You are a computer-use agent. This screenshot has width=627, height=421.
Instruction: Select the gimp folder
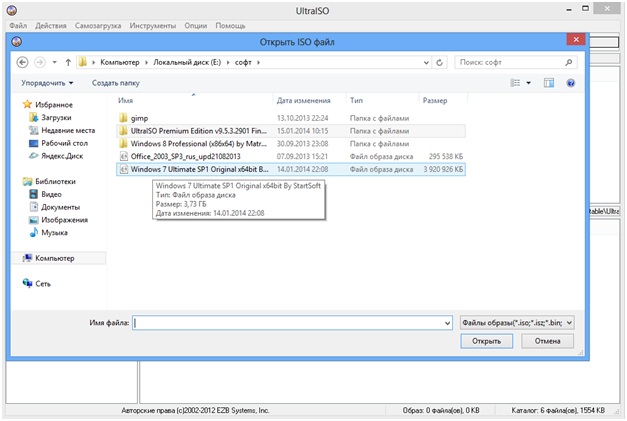291,118
